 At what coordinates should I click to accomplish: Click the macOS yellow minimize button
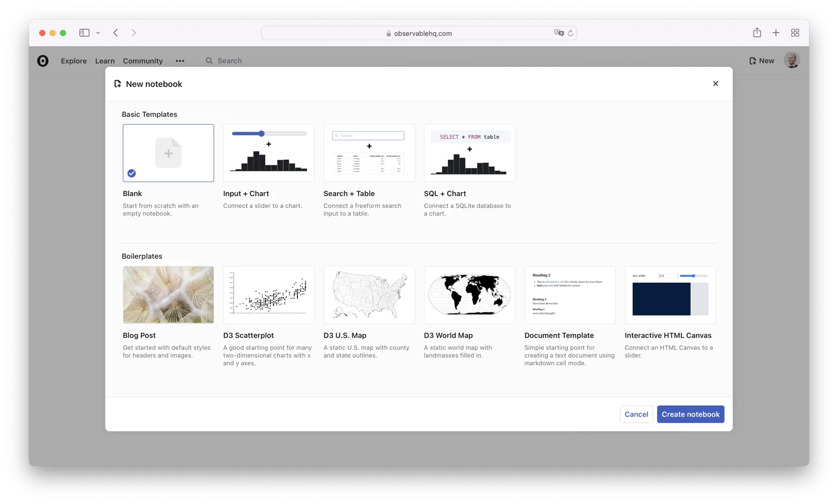(52, 33)
